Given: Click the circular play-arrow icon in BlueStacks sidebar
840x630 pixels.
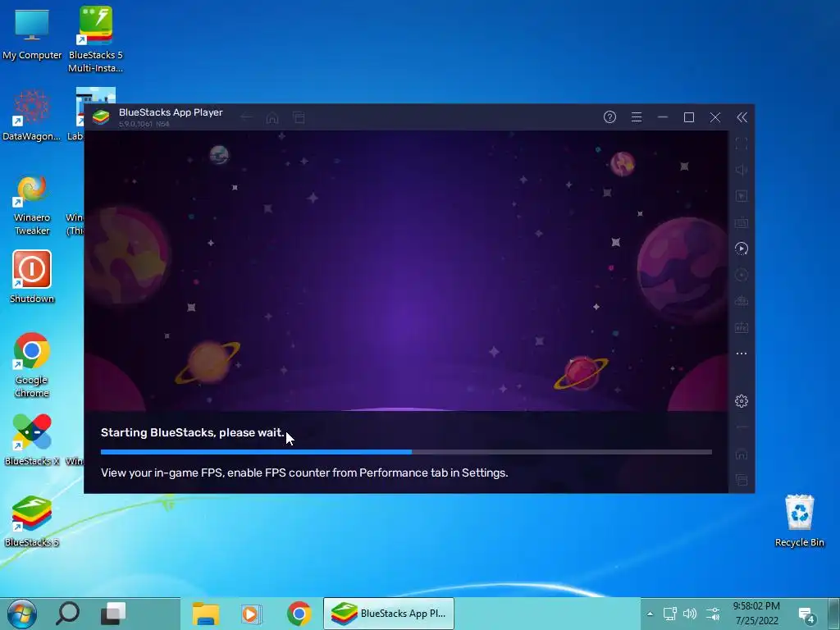Looking at the screenshot, I should click(x=742, y=249).
